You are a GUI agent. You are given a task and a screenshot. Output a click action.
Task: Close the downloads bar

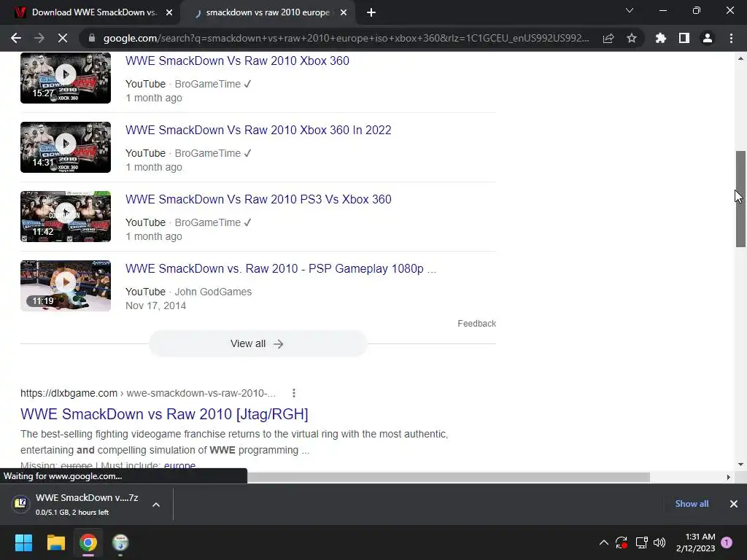point(734,504)
